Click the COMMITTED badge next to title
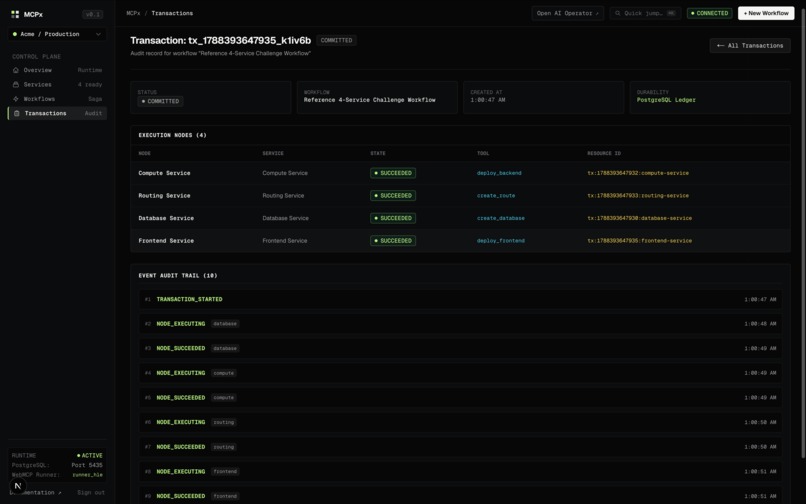 [337, 40]
